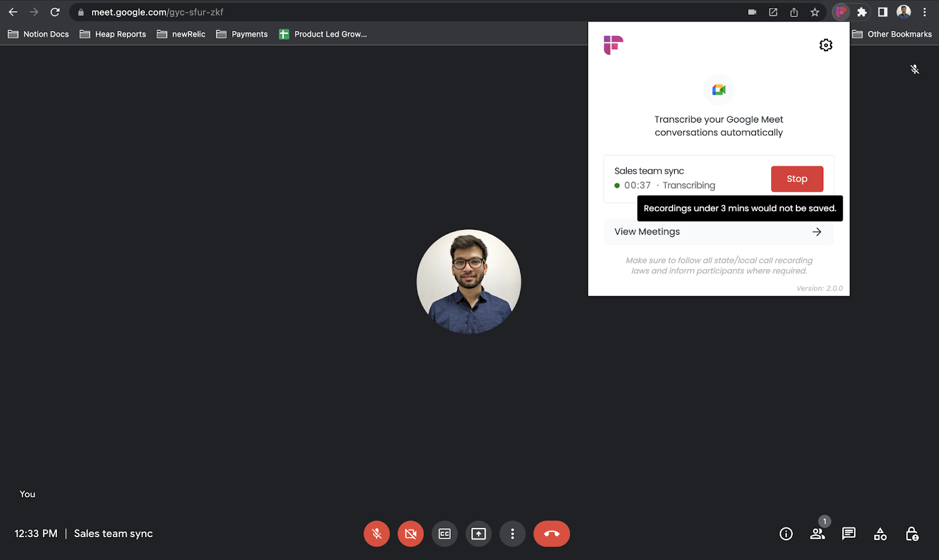Open the participants panel showing 1 person
This screenshot has width=939, height=560.
pos(817,534)
